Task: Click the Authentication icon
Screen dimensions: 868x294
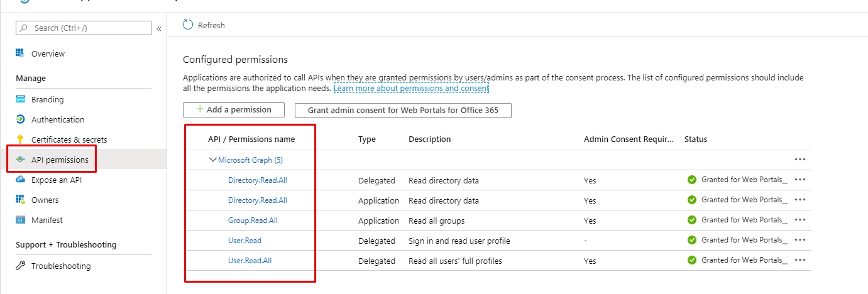Action: tap(20, 119)
